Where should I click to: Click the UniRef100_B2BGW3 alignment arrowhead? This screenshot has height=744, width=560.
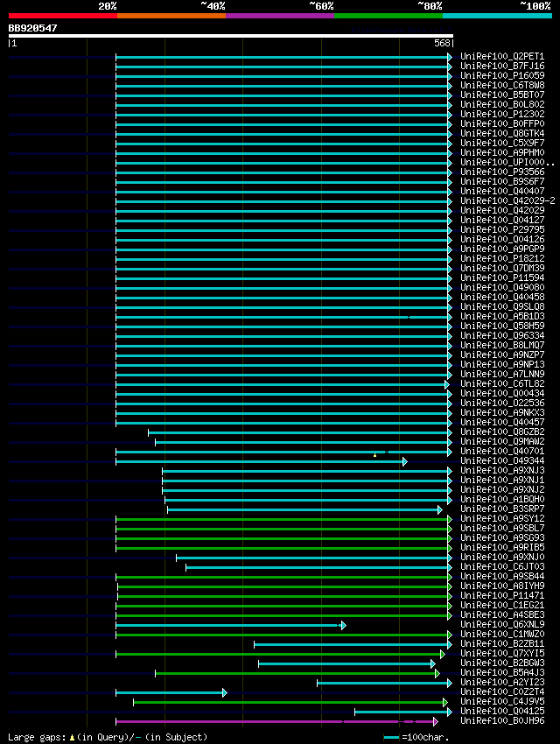[x=433, y=663]
